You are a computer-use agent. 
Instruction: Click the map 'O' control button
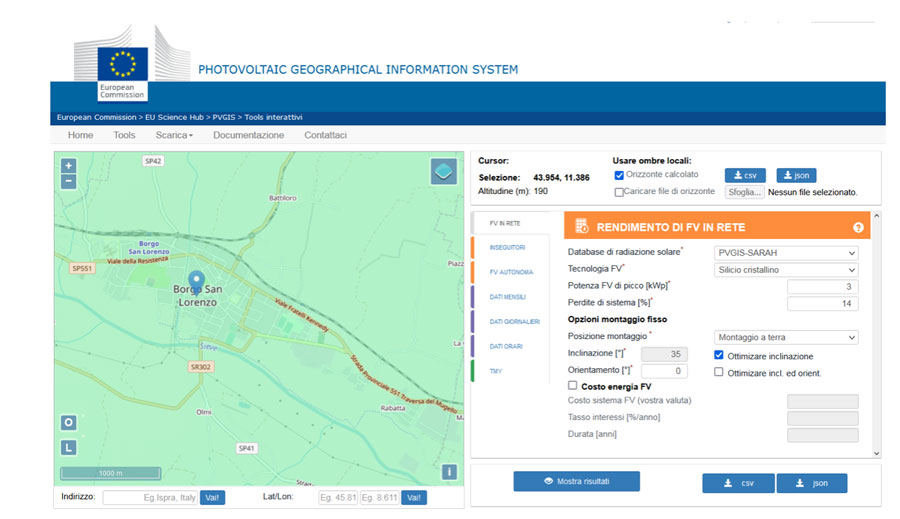click(x=68, y=422)
